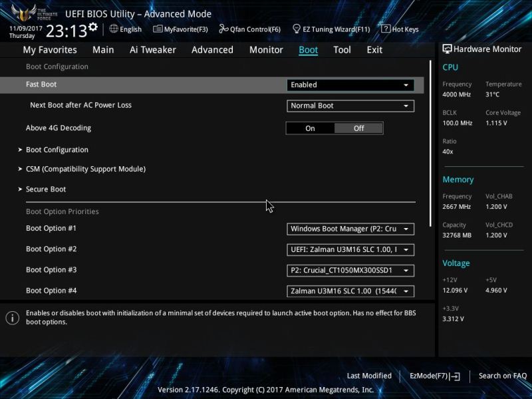532x399 pixels.
Task: Open Boot Option #2 dropdown
Action: coord(350,250)
